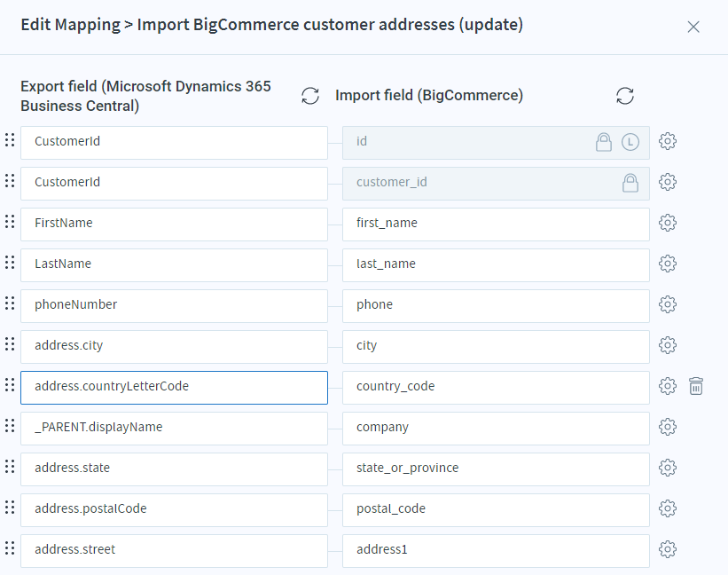Screen dimensions: 728x575
Task: Open settings gear for phone mapping
Action: coord(667,304)
